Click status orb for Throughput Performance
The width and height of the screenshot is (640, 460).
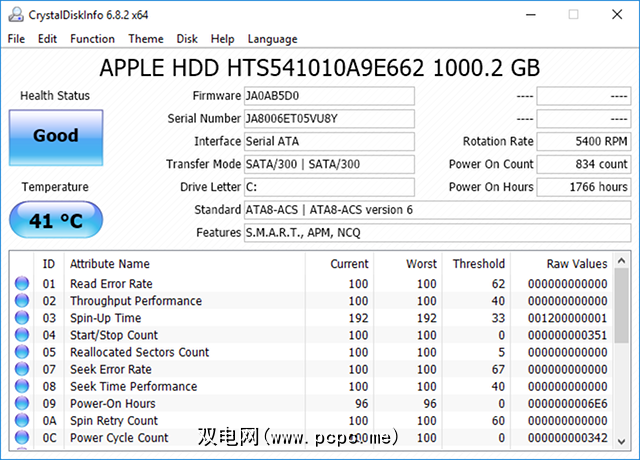[22, 300]
